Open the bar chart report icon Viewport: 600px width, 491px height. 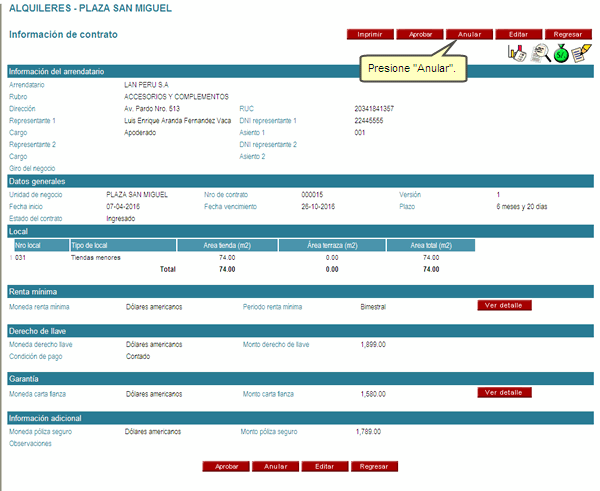point(517,54)
